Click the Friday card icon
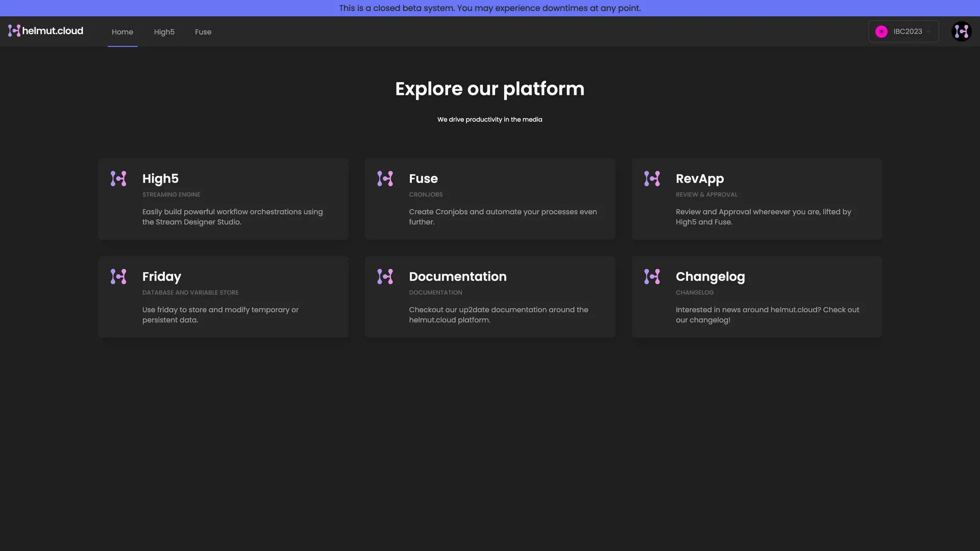Screen dimensions: 980x551 coord(118,277)
